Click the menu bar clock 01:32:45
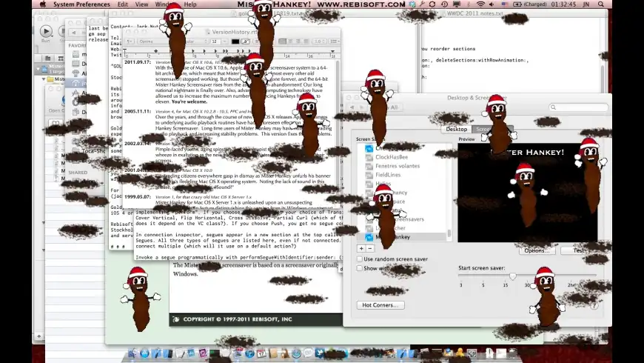644x363 pixels. [x=563, y=4]
